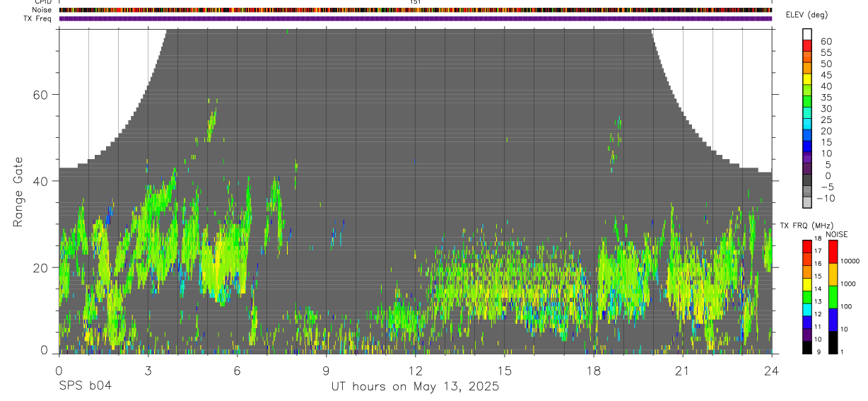Select the yellow swatch in ELEV color bar
868x401 pixels.
[x=807, y=79]
